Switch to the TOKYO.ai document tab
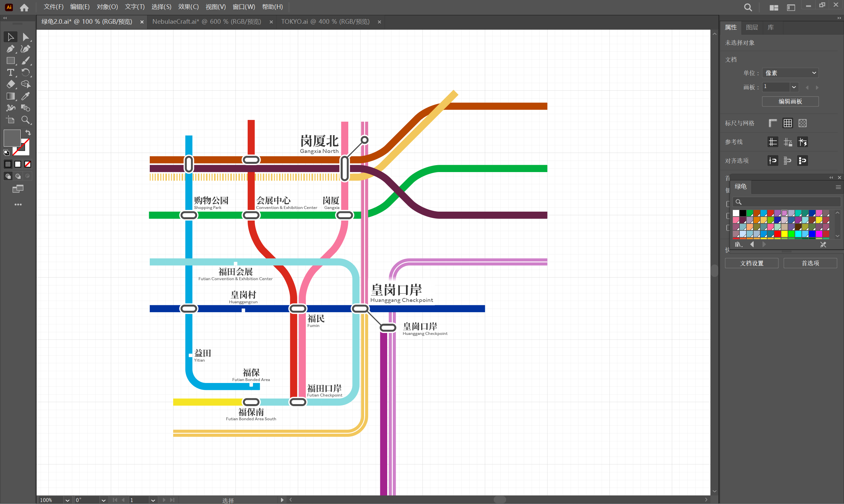The image size is (844, 504). [x=325, y=22]
